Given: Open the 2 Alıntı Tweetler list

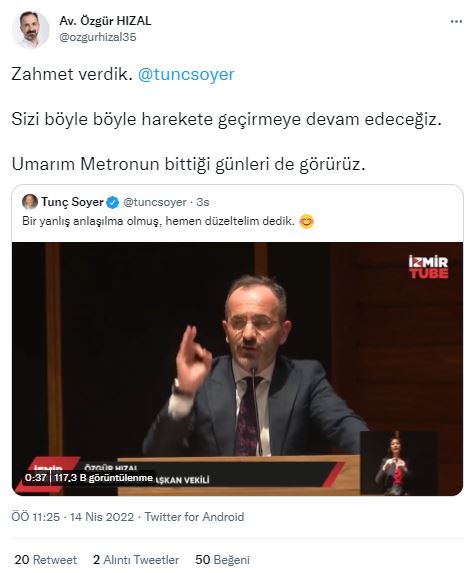Looking at the screenshot, I should point(136,560).
